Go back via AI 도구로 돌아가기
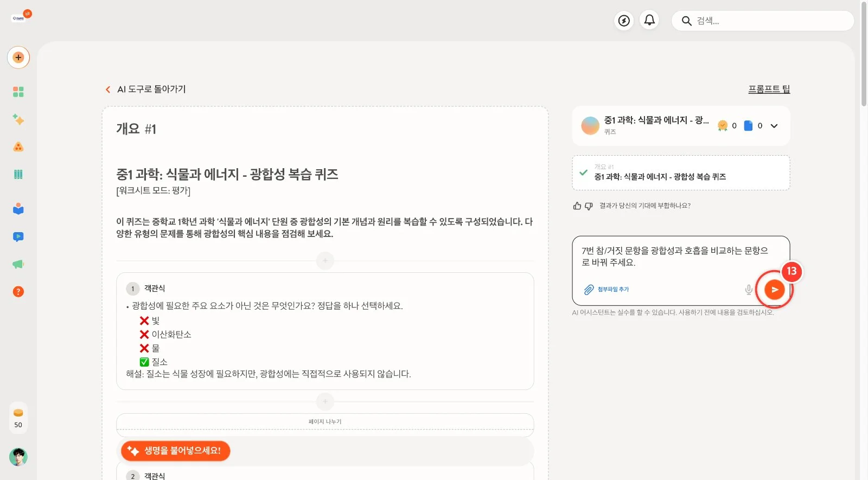 (145, 89)
